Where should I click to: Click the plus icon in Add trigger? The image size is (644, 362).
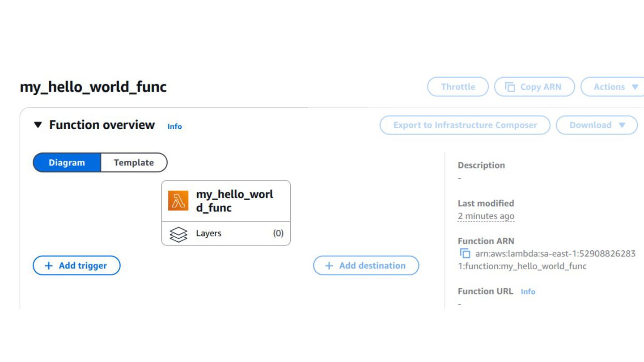[49, 266]
